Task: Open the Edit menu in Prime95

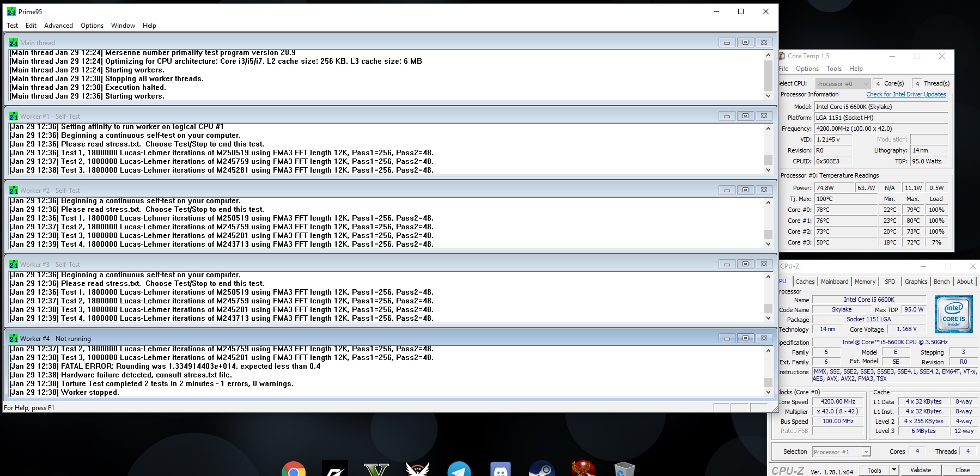Action: [x=31, y=26]
